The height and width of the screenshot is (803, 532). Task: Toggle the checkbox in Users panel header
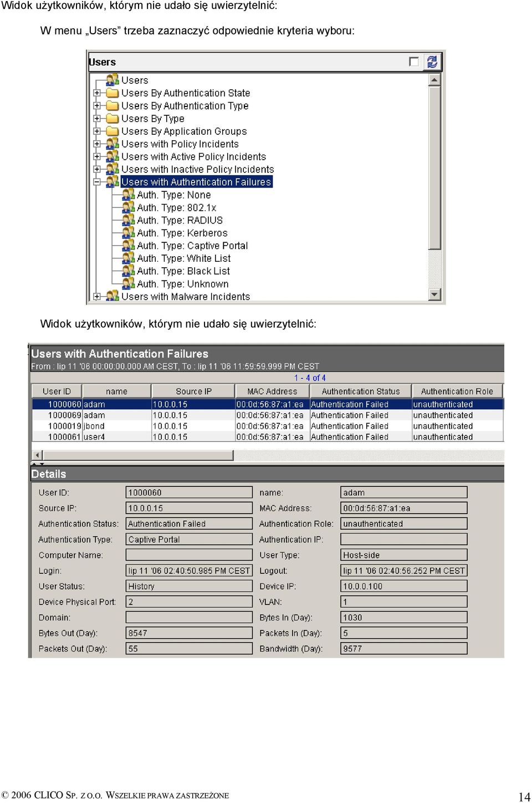point(413,62)
